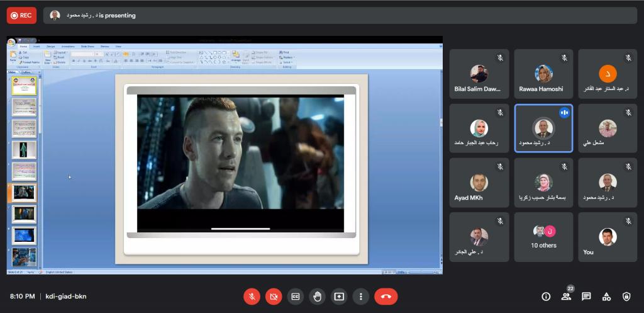
Task: Open chat with everyone
Action: 586,297
